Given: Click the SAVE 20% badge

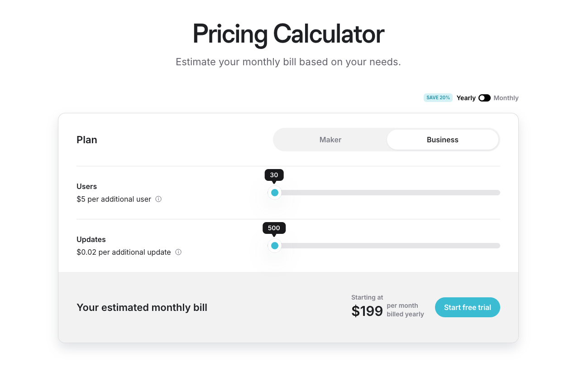Looking at the screenshot, I should pos(438,97).
